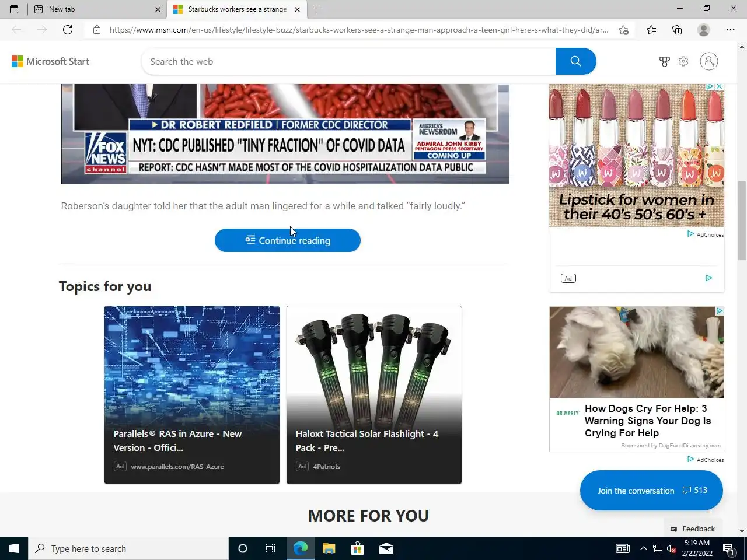Play the Fox News video thumbnail

point(285,134)
